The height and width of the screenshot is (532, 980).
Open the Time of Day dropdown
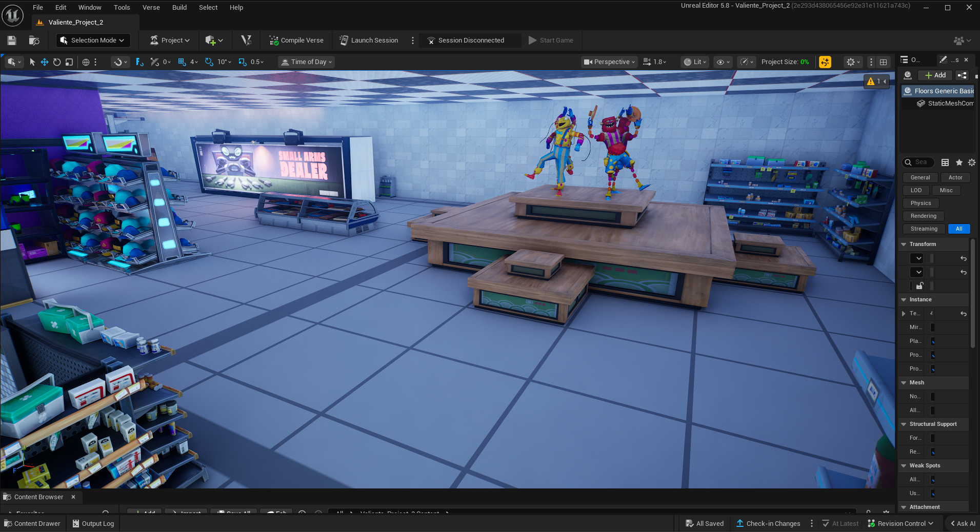coord(307,62)
